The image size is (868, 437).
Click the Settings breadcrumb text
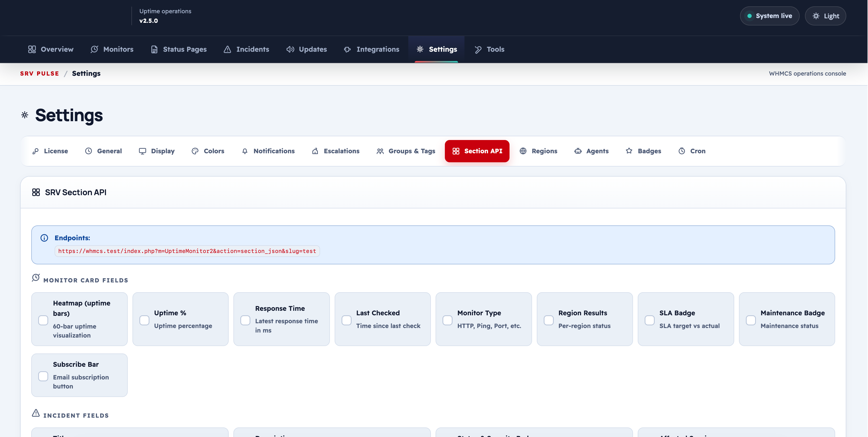point(86,73)
